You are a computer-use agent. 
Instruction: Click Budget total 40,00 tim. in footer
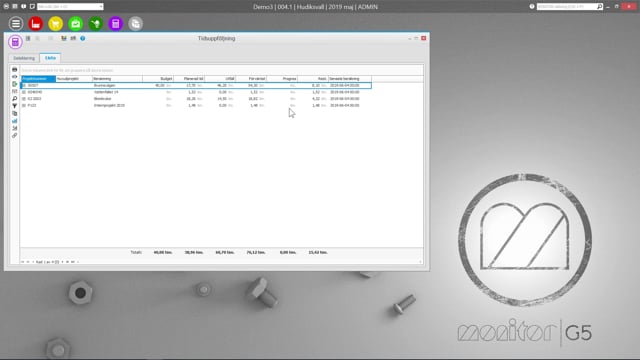[163, 253]
